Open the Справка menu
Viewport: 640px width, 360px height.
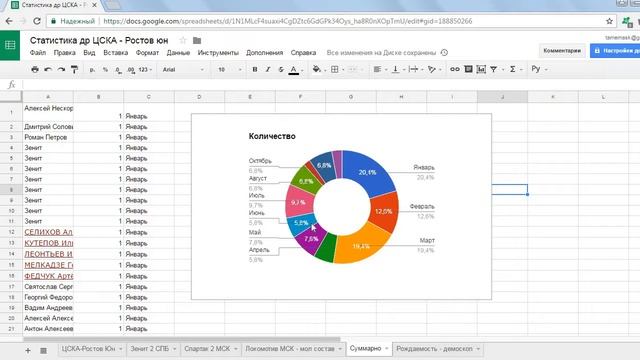click(303, 53)
